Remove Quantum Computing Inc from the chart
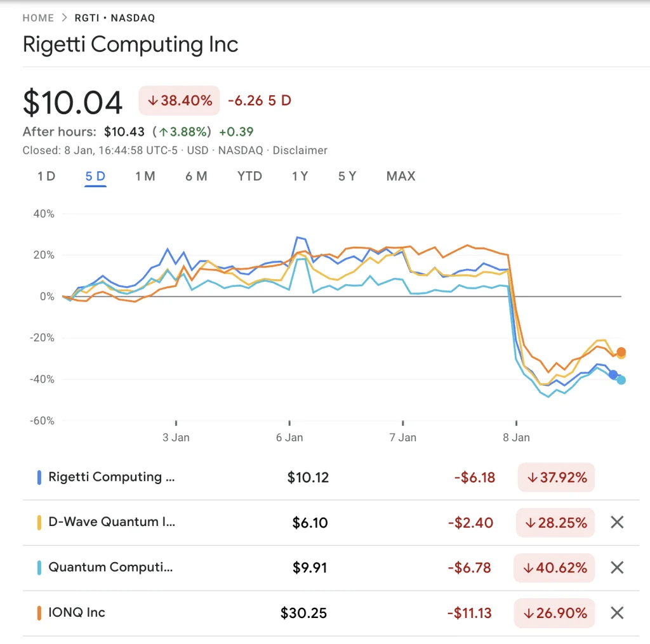Image resolution: width=650 pixels, height=644 pixels. point(616,567)
